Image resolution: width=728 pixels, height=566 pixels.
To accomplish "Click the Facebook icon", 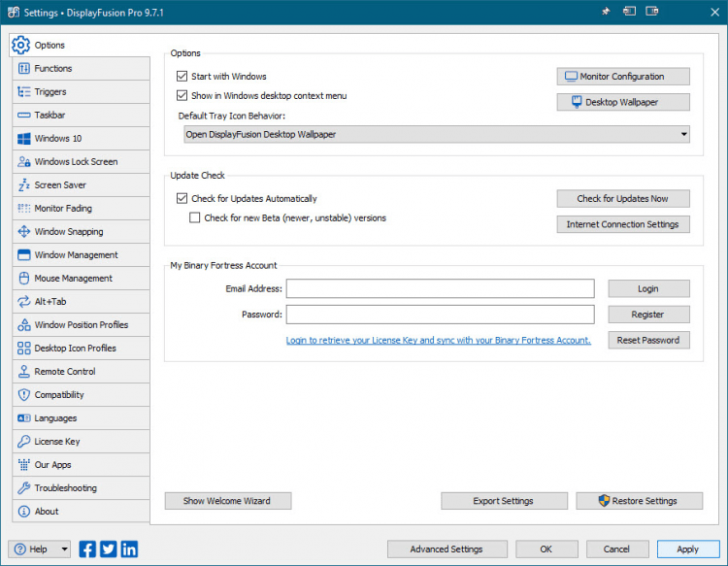I will 87,549.
